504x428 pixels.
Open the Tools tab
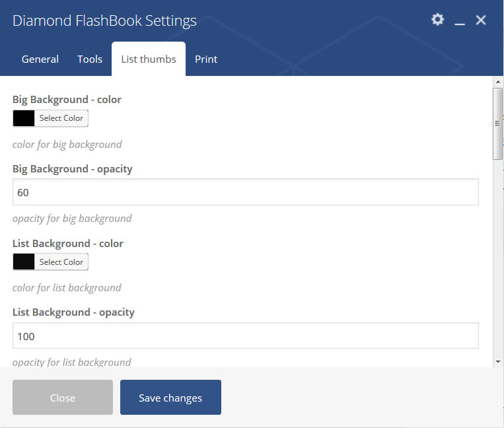point(90,59)
